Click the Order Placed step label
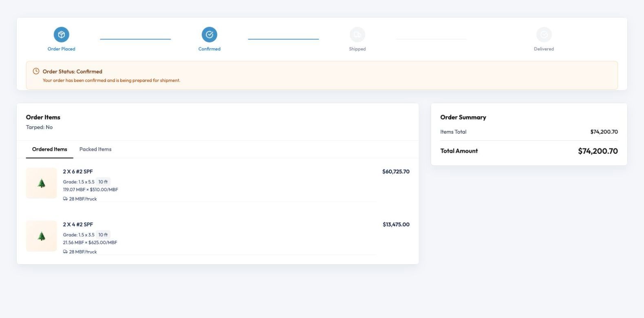 point(62,49)
